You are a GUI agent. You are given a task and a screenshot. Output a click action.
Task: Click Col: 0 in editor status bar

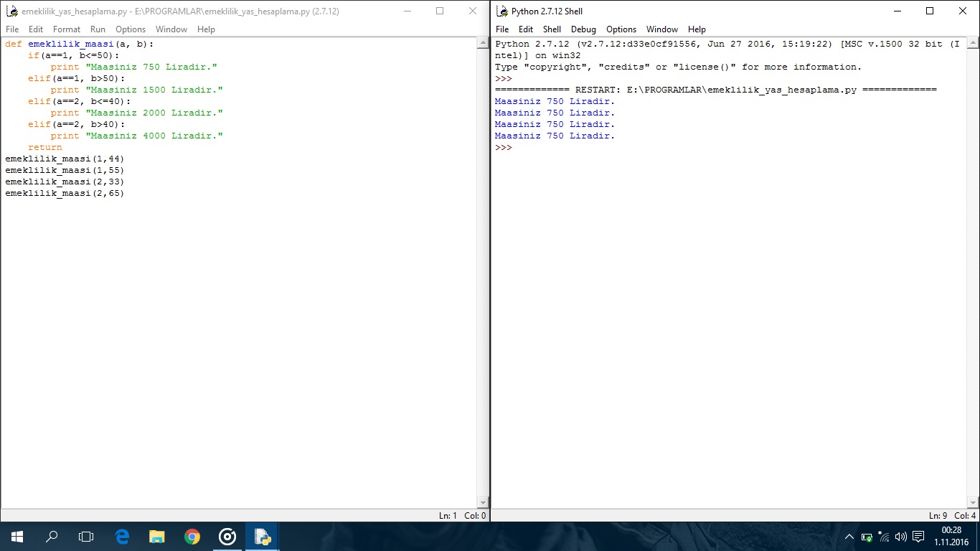tap(475, 516)
